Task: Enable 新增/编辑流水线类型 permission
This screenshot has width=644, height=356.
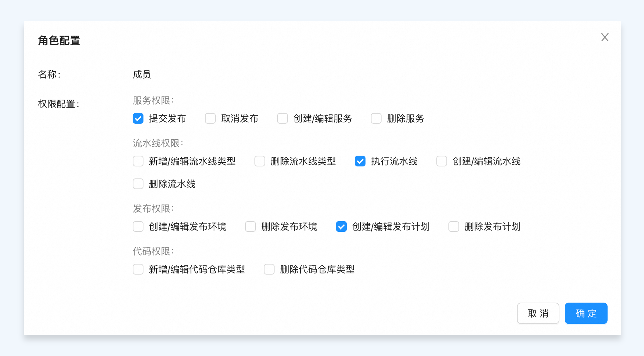Action: click(138, 161)
